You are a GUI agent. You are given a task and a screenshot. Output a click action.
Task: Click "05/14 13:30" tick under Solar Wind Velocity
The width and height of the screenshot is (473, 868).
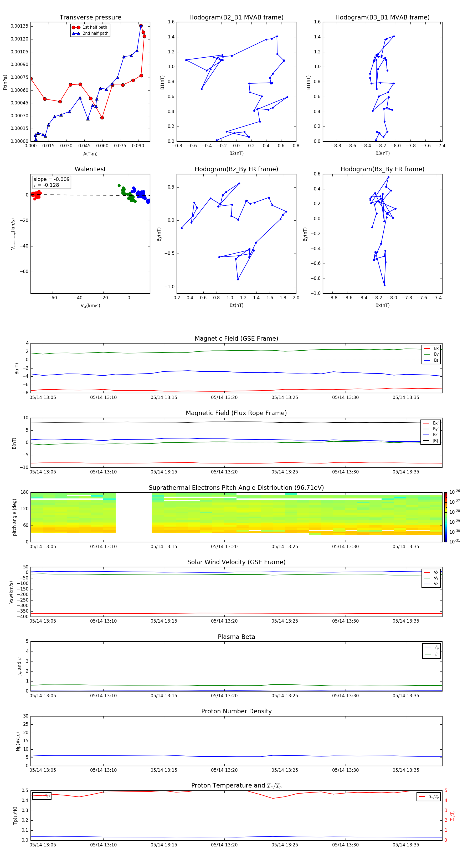coord(345,621)
